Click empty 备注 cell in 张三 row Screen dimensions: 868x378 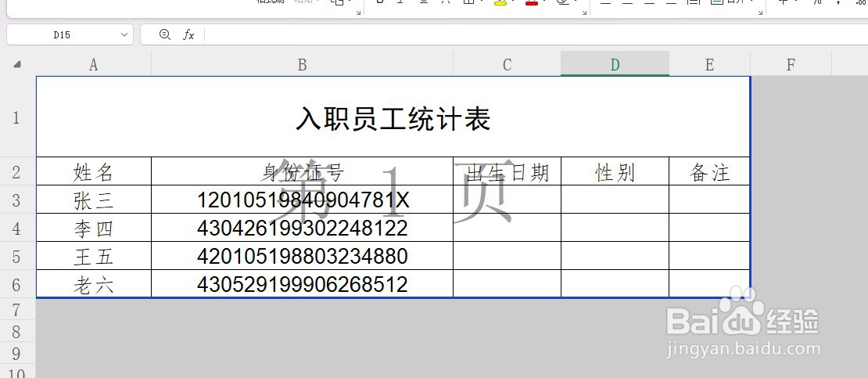[x=710, y=200]
